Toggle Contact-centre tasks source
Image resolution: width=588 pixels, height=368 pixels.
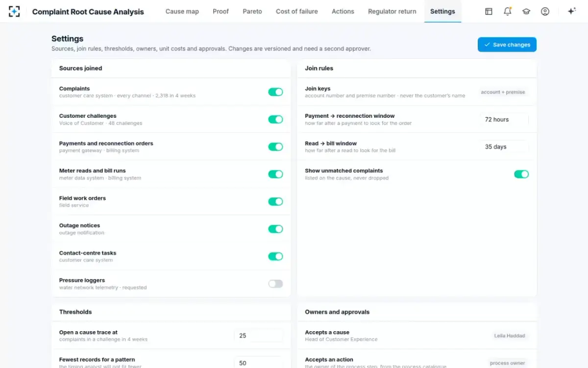point(275,256)
